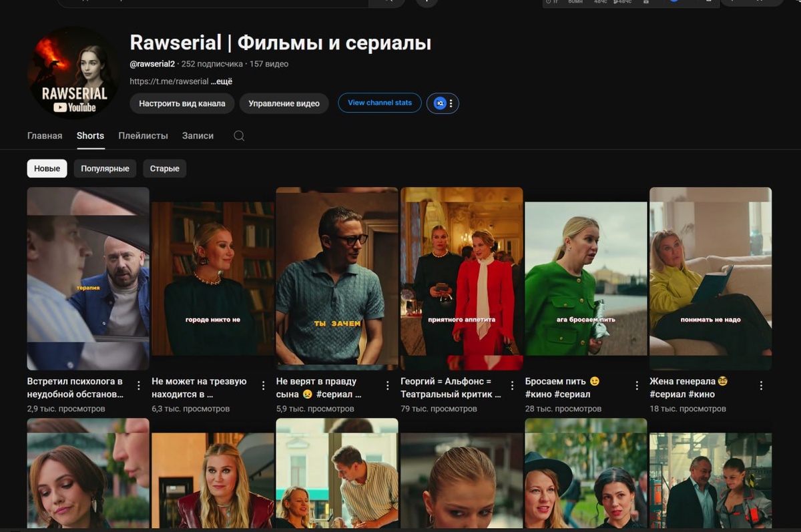Open 'Георгий = Альфонс = Театральный критик' title
Viewport: 801px width, 532px height.
(451, 388)
